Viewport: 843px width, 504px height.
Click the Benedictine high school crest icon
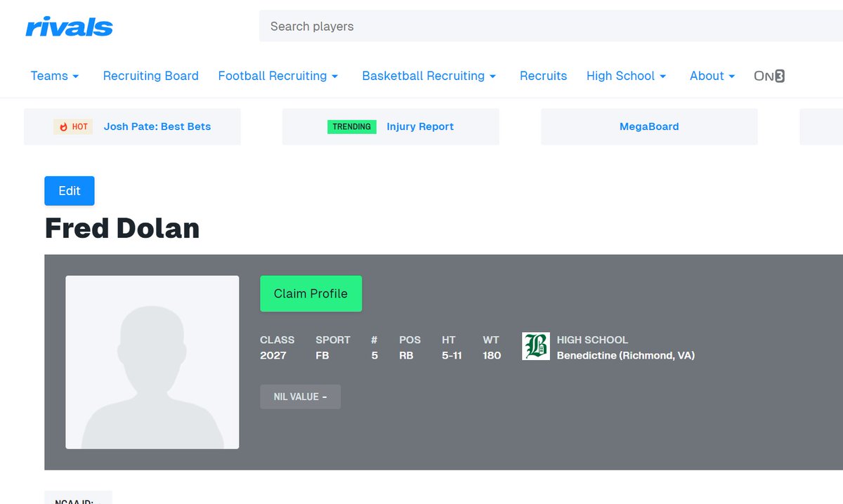[x=537, y=346]
